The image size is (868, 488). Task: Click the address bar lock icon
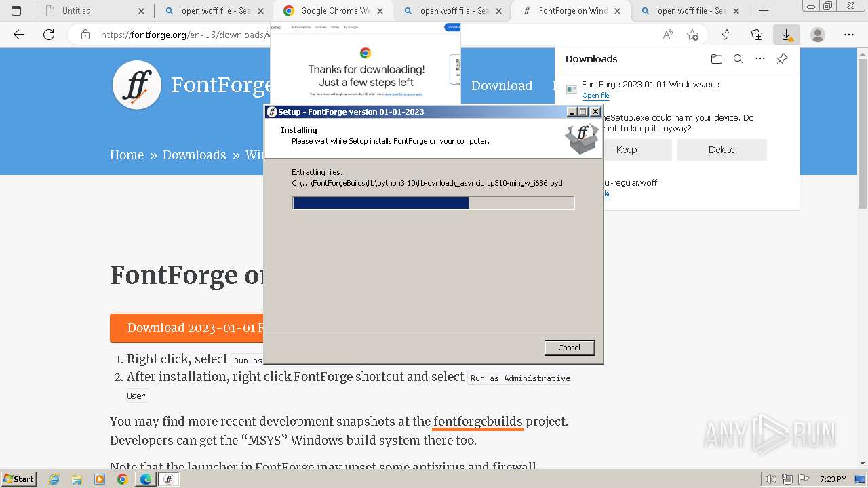pos(85,35)
